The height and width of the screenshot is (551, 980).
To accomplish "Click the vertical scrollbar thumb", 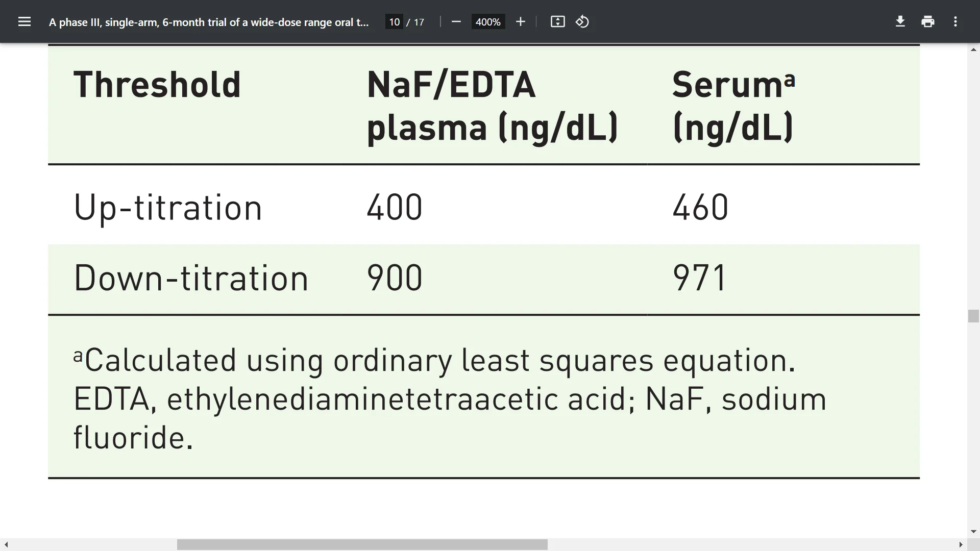I will 973,316.
